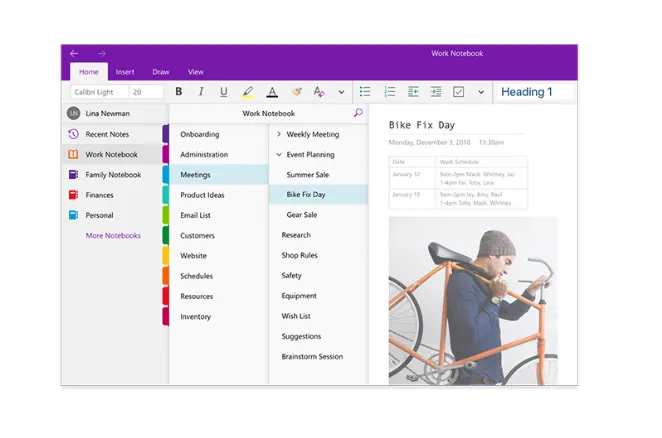Insert a bulleted list
The image size is (662, 438).
tap(365, 92)
